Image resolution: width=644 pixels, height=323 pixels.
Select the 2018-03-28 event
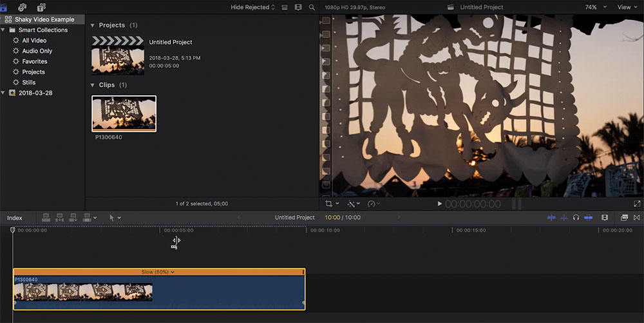click(x=35, y=93)
